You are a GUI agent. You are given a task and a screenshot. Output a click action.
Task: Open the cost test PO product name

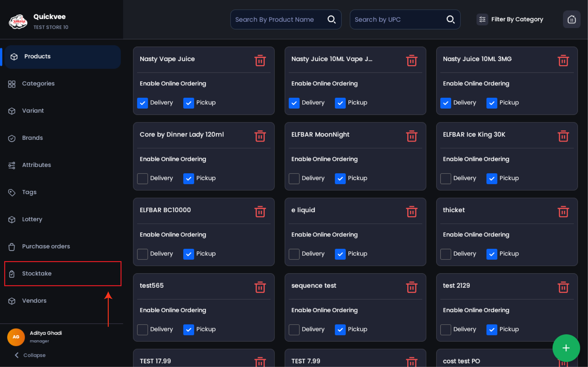(461, 361)
